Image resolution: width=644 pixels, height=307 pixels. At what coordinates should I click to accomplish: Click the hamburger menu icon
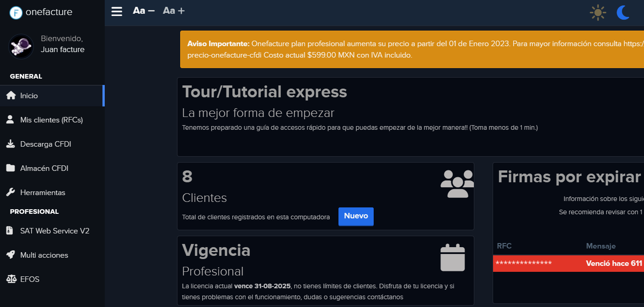[x=117, y=11]
